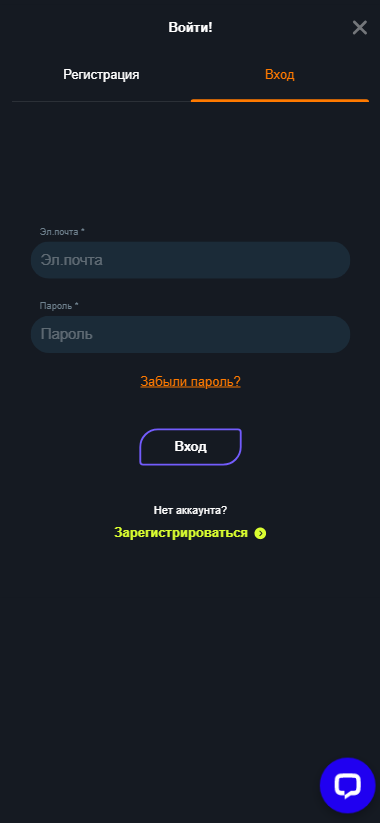This screenshot has height=823, width=380.
Task: Switch to the Регистрация tab
Action: tap(101, 75)
